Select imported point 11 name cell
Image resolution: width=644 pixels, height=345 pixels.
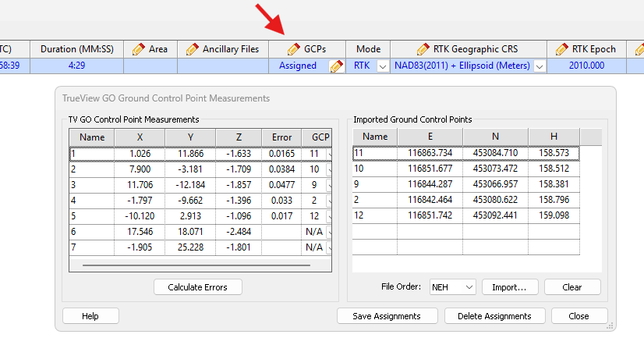(375, 153)
